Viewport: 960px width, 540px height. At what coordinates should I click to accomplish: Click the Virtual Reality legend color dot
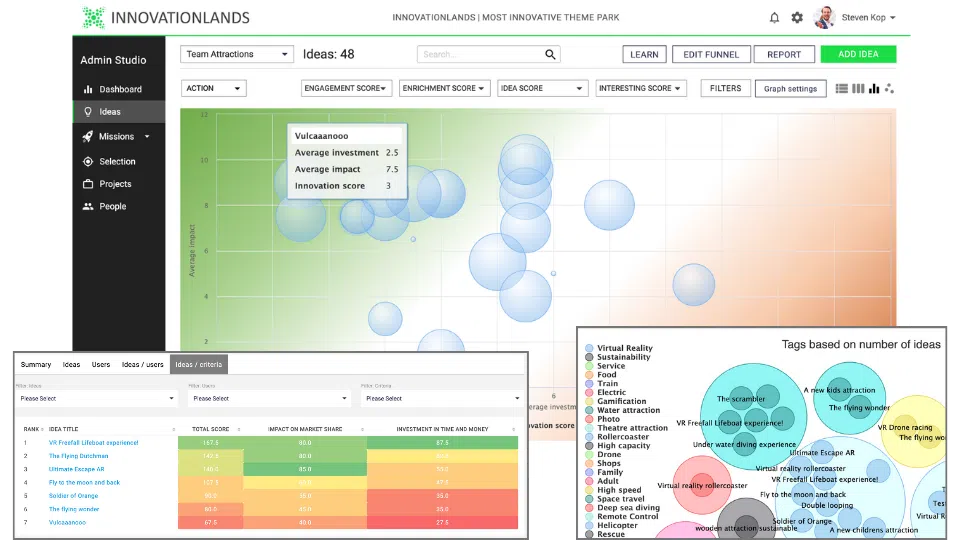589,348
